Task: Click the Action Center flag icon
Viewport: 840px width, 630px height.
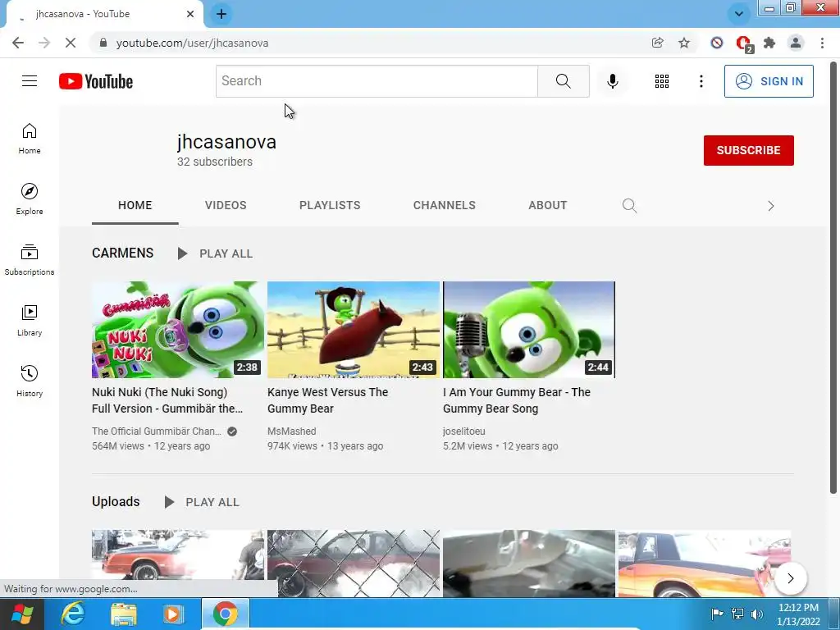Action: pos(717,614)
